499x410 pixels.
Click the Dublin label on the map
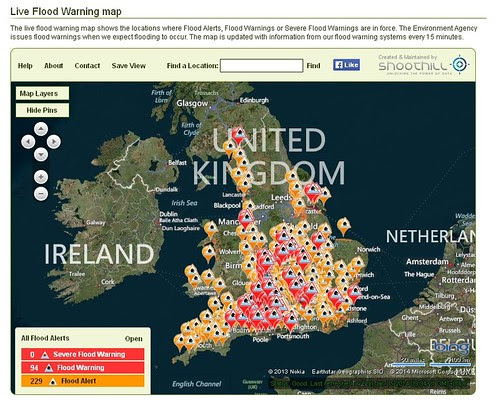coord(169,214)
